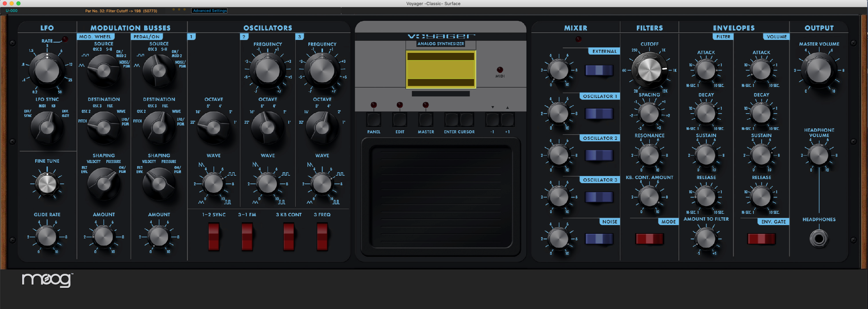Screen dimensions: 868x309
Task: Click the OSCILLATOR 2 mixer level knob
Action: (x=559, y=156)
